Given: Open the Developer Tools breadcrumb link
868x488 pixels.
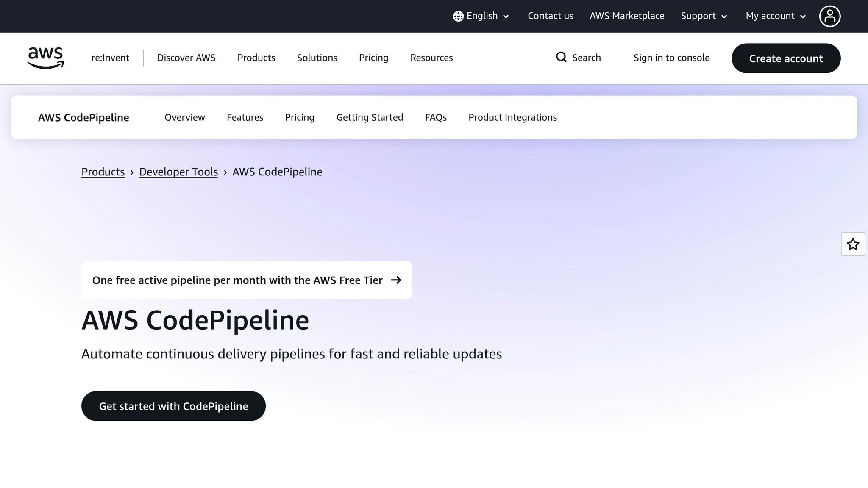Looking at the screenshot, I should (178, 172).
